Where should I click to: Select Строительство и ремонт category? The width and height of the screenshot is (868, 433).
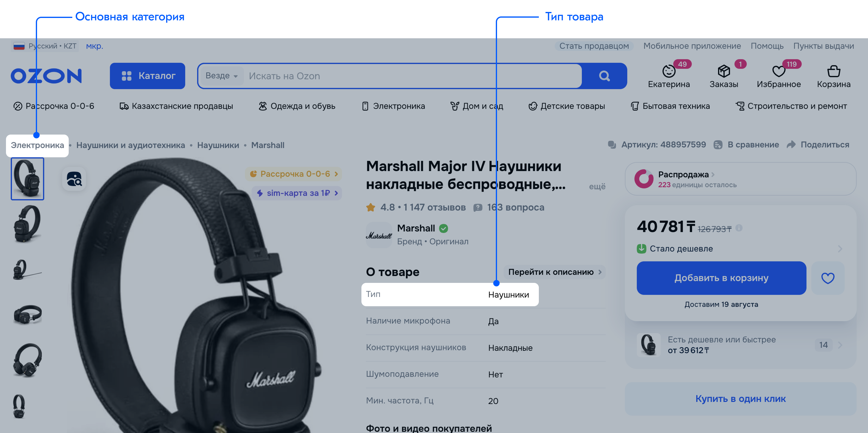[x=791, y=106]
